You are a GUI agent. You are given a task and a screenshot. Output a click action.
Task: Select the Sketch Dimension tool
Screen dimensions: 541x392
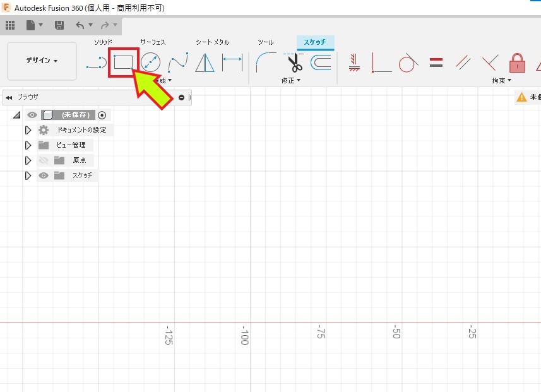tap(231, 63)
